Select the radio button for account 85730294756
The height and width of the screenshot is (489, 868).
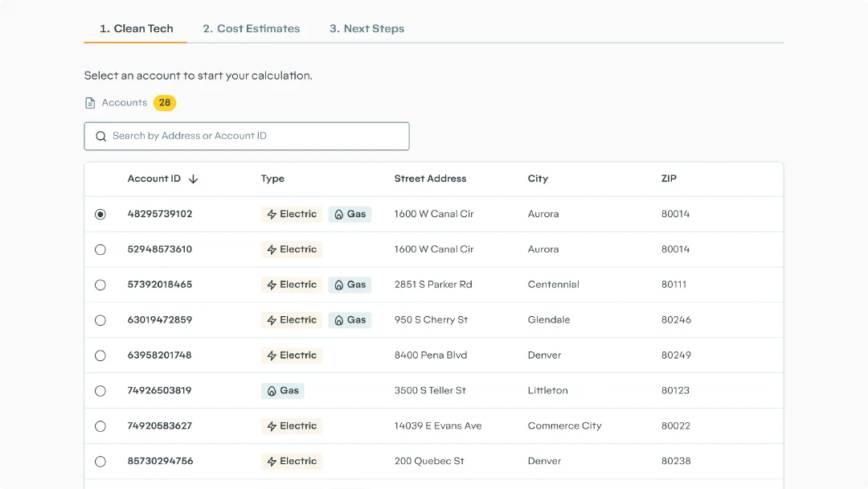[x=100, y=462]
